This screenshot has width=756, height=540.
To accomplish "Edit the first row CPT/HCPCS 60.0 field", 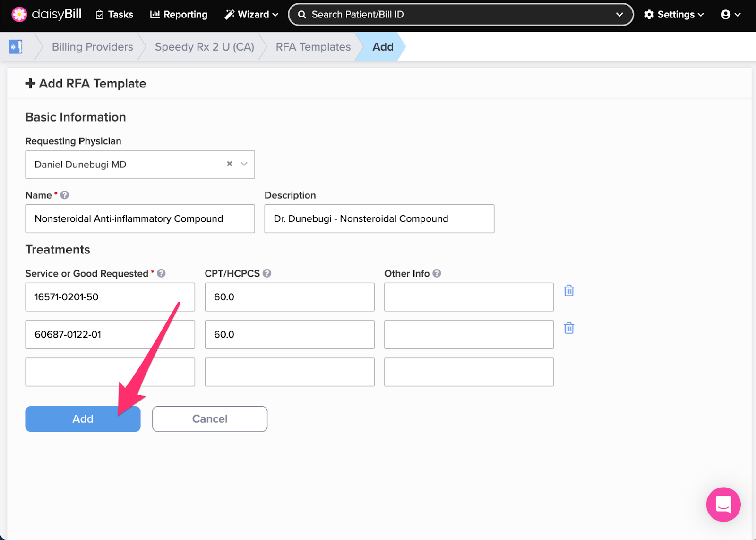I will coord(290,297).
